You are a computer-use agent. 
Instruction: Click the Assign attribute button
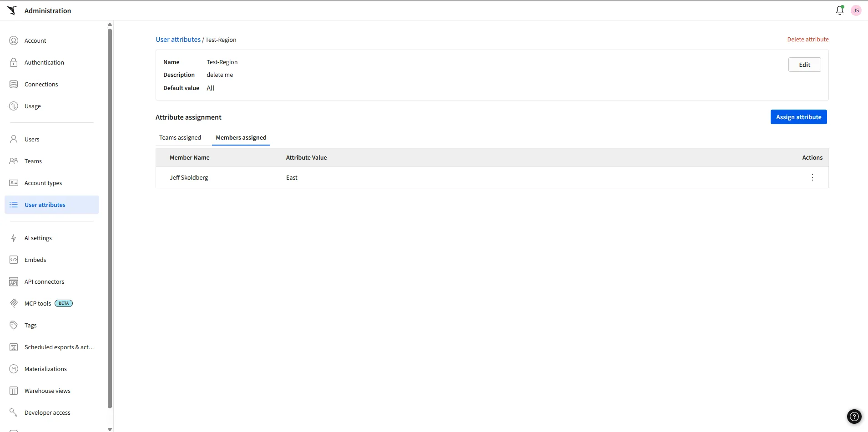(x=798, y=117)
